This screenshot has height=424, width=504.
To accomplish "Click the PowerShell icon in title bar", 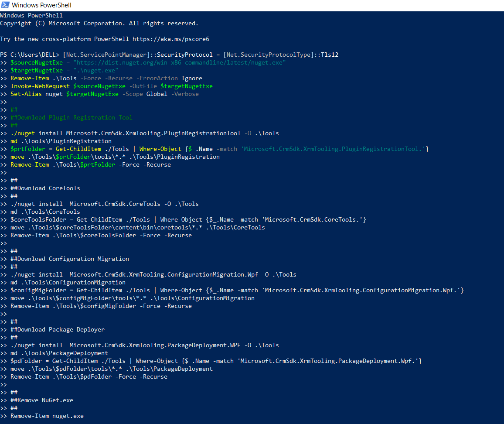I will pos(5,5).
